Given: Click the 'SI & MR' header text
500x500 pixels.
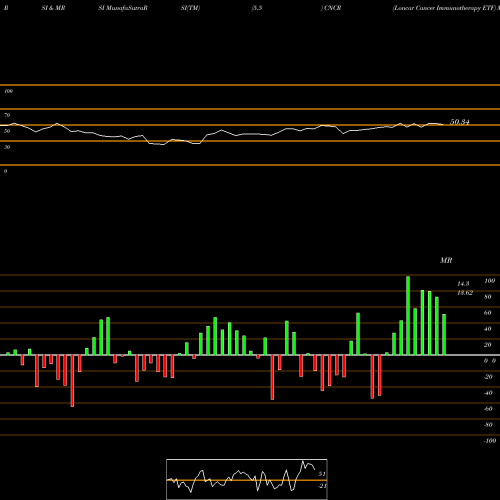Looking at the screenshot, I should click(53, 8).
